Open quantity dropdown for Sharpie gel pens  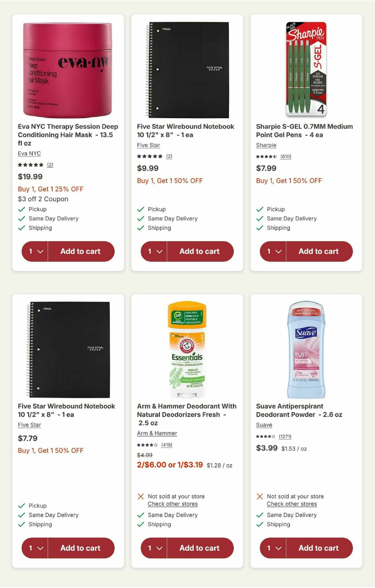pos(272,251)
